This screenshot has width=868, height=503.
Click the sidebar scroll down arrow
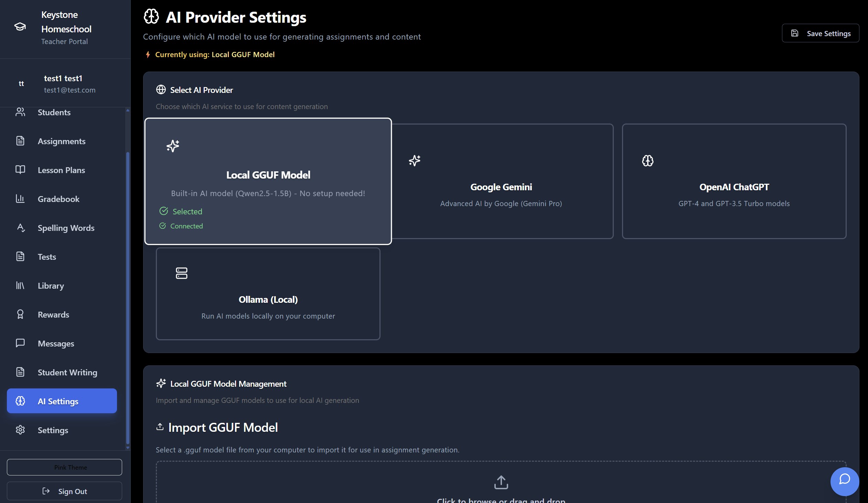point(128,448)
